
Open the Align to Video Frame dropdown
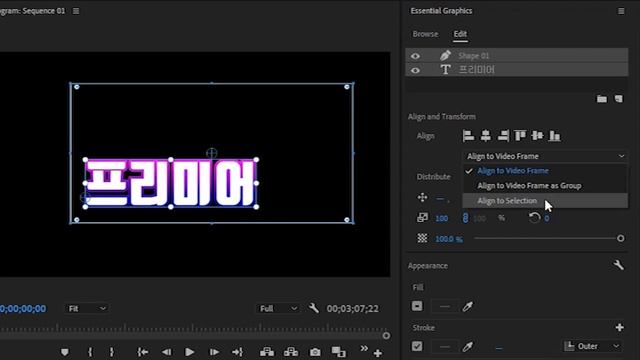point(545,156)
